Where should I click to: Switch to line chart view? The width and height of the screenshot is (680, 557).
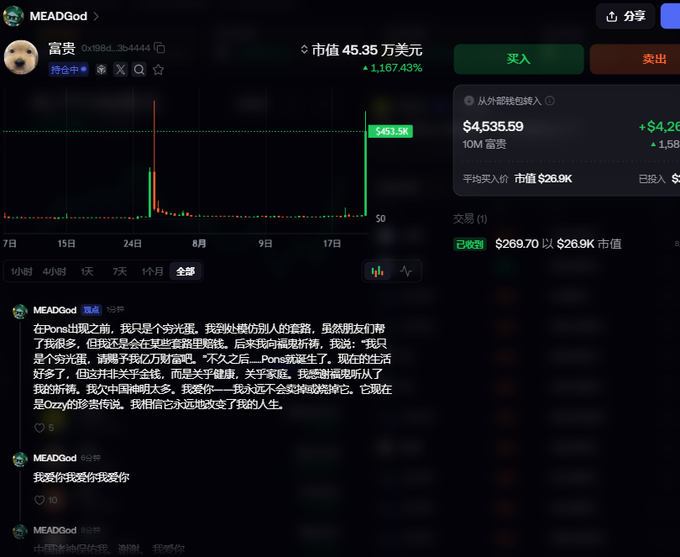[x=406, y=272]
